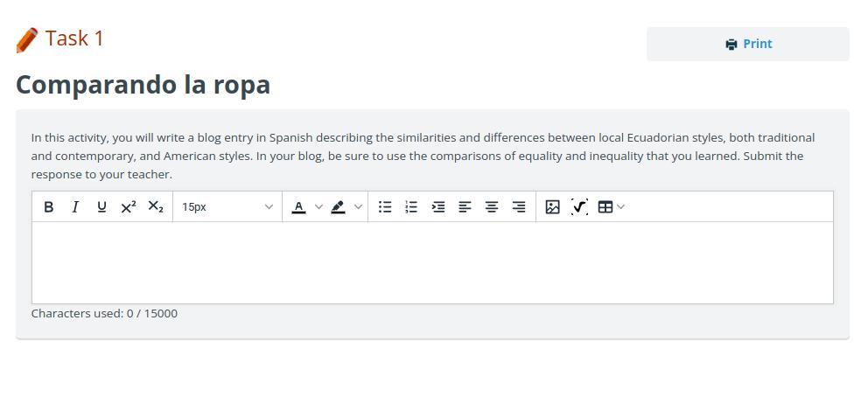Image resolution: width=868 pixels, height=397 pixels.
Task: Expand the text color picker arrow
Action: pyautogui.click(x=318, y=207)
